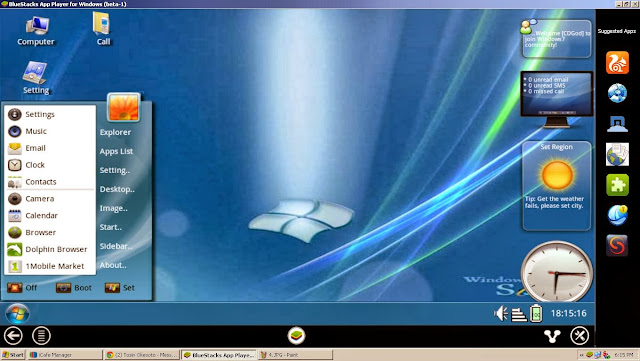640x361 pixels.
Task: Open the blue disc suggested app
Action: [x=617, y=93]
